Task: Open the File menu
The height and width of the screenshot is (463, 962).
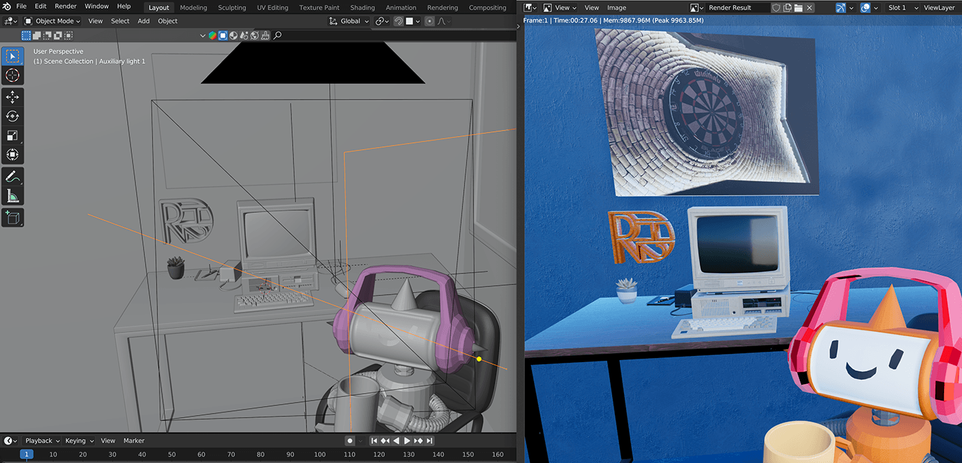Action: (21, 6)
